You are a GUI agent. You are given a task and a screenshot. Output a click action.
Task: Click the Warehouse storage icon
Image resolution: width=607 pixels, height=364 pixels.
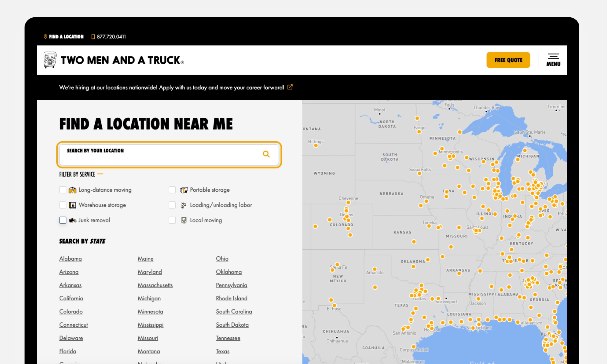point(73,205)
